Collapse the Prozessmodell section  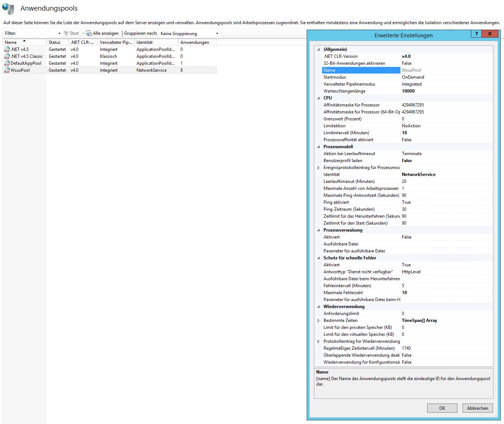click(318, 147)
